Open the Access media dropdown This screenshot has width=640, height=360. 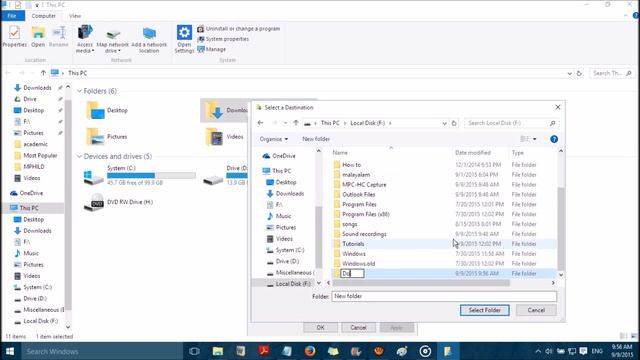[x=85, y=39]
